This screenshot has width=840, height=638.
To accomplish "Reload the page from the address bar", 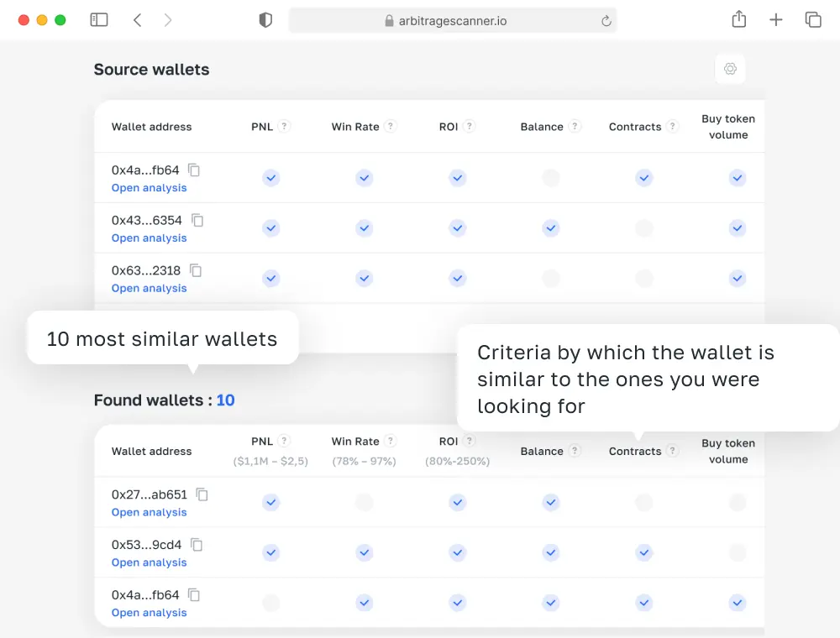I will pyautogui.click(x=605, y=20).
